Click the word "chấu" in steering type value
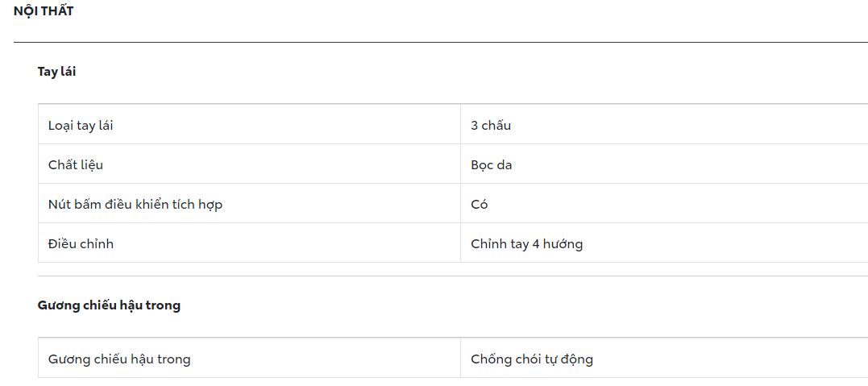The image size is (868, 386). coord(496,125)
